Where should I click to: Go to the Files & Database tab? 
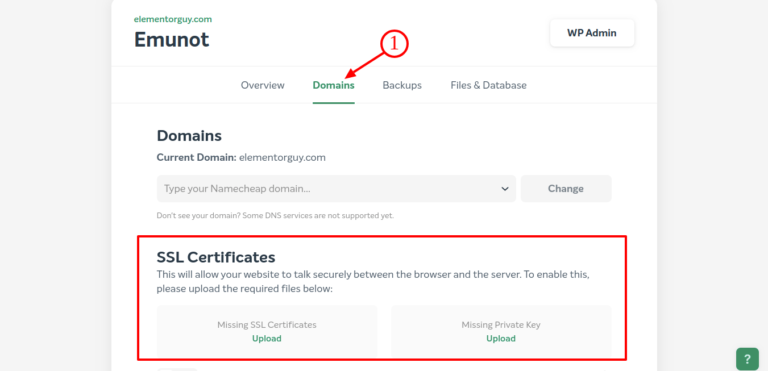pos(488,85)
